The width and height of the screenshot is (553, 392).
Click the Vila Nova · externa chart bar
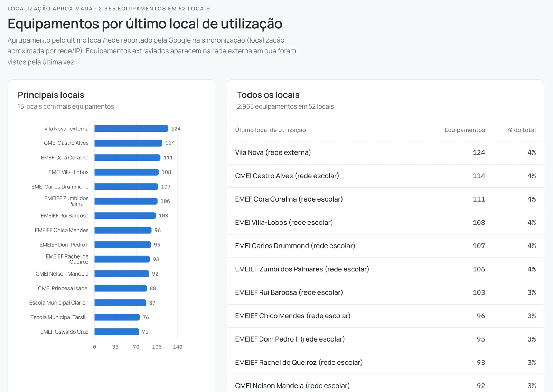pos(131,129)
